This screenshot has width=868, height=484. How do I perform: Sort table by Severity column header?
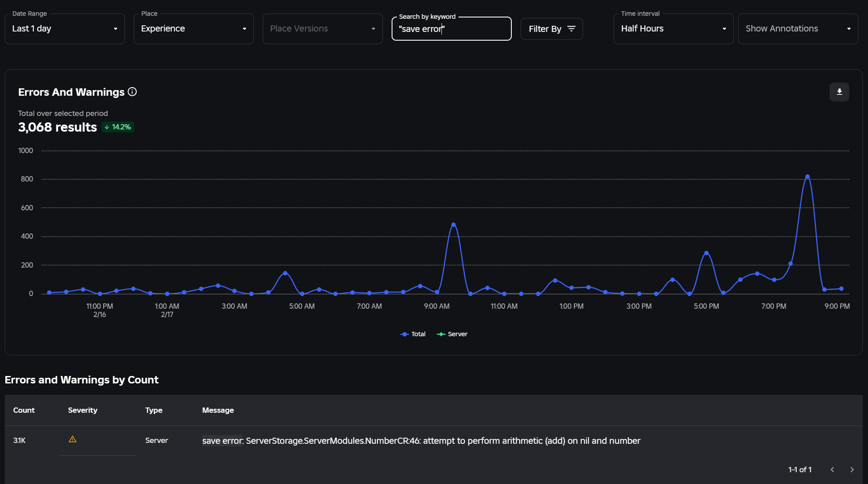(83, 410)
